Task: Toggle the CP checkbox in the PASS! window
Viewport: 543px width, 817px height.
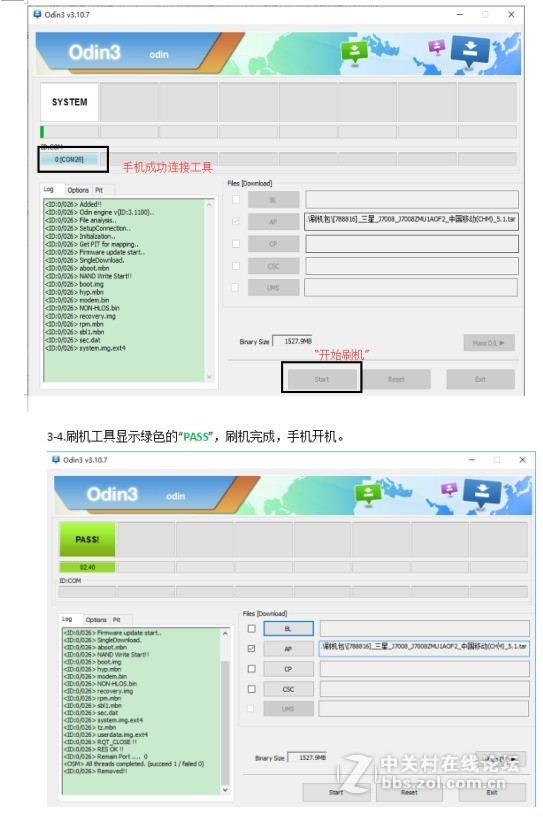Action: (x=252, y=669)
